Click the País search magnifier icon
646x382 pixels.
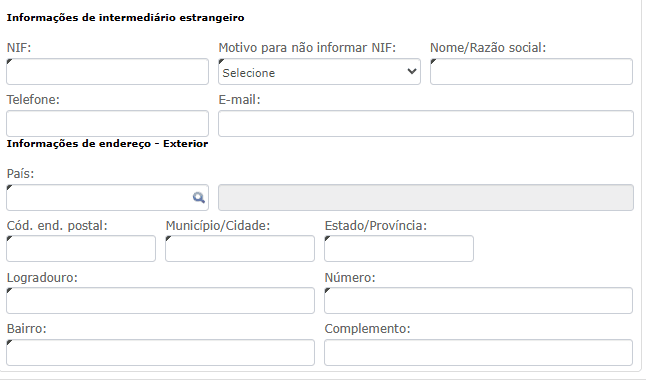[x=199, y=198]
